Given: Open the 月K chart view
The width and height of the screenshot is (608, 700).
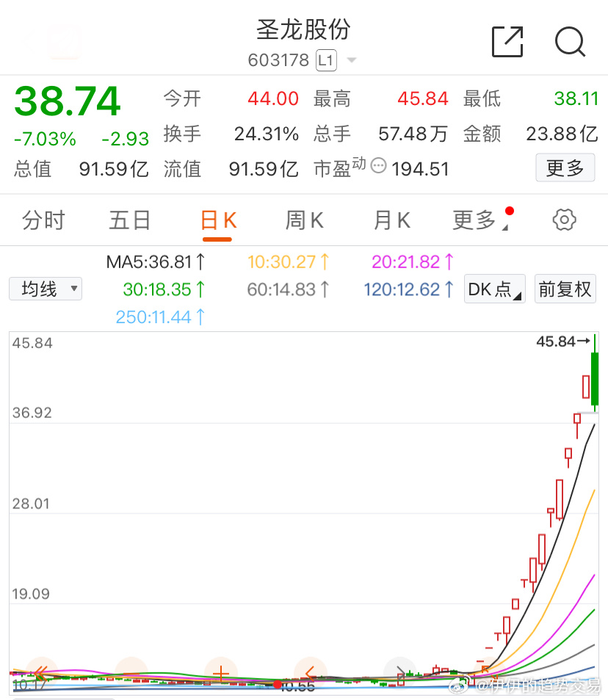Looking at the screenshot, I should tap(391, 220).
